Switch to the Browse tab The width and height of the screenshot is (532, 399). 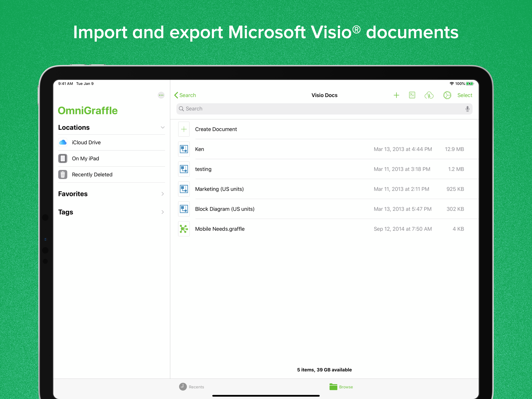click(341, 387)
